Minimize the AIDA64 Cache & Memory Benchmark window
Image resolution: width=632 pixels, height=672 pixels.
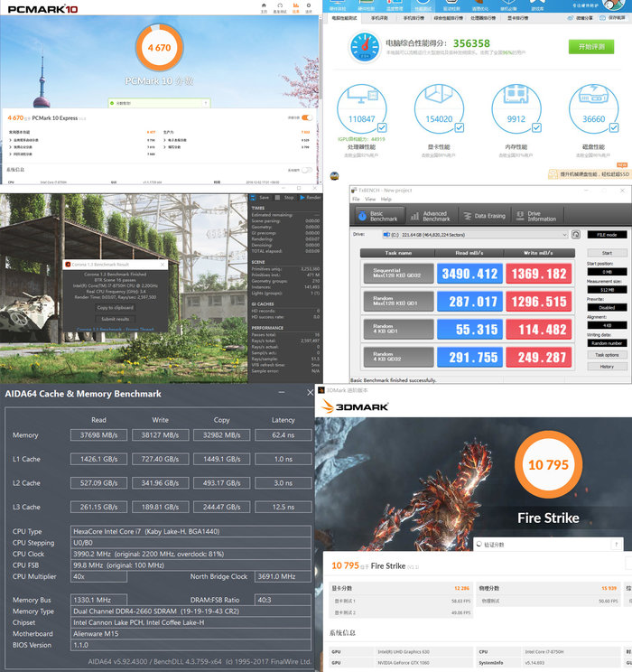pos(282,393)
